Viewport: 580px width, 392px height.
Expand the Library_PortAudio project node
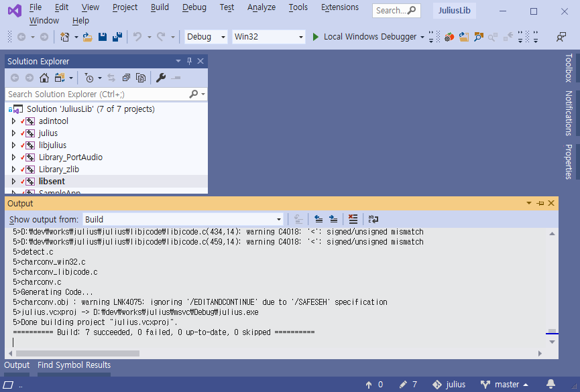(13, 157)
